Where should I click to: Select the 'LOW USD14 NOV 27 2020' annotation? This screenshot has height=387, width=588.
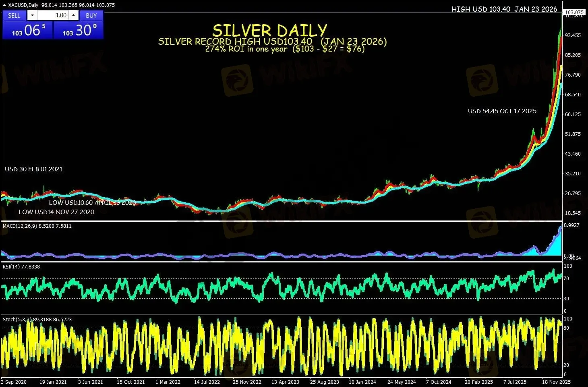coord(56,212)
